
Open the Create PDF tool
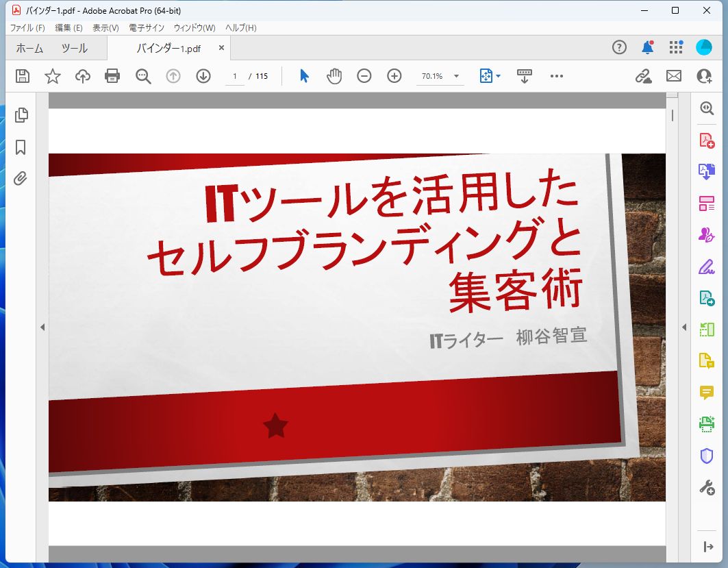pos(705,140)
